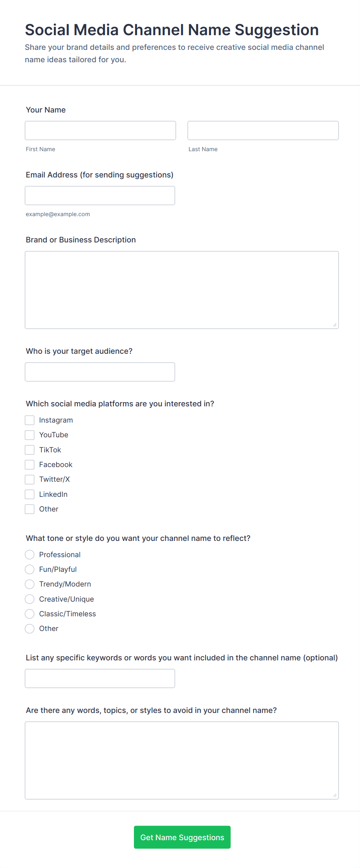Image resolution: width=360 pixels, height=868 pixels.
Task: Pick the Creative/Unique tone option
Action: tap(29, 599)
